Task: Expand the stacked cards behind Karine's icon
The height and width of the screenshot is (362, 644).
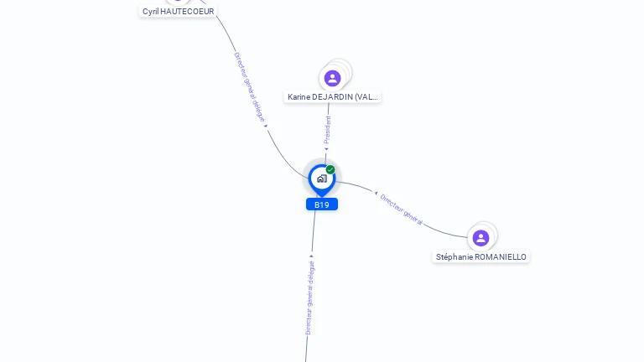Action: click(344, 70)
